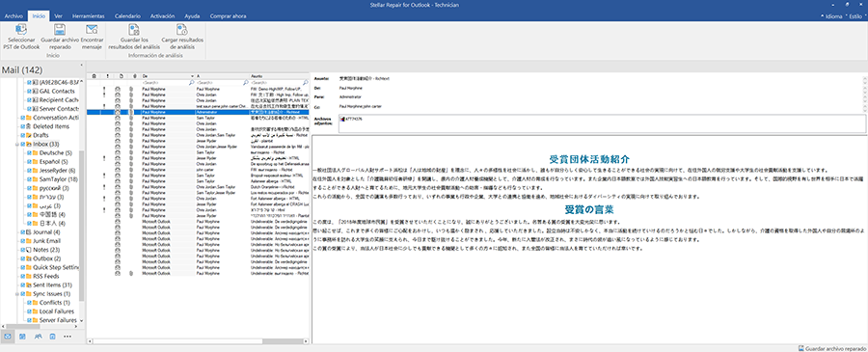The height and width of the screenshot is (352, 868).
Task: Open Comprar ahora tab
Action: pos(228,16)
